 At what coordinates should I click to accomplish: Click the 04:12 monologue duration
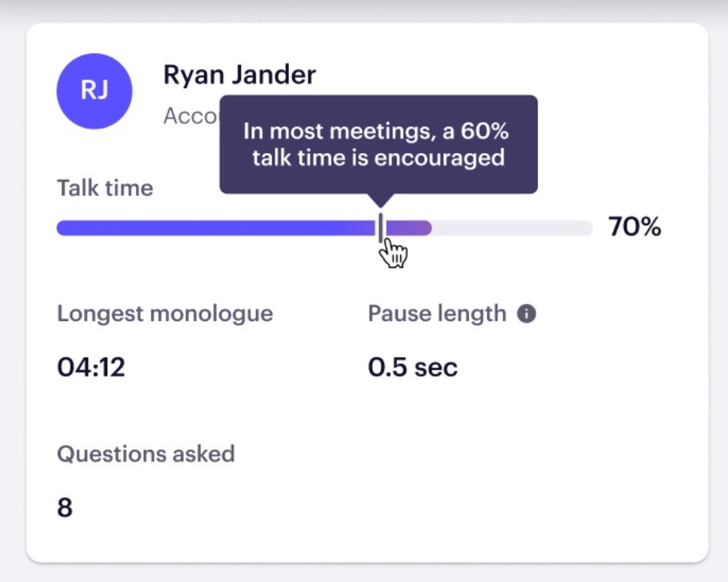91,367
